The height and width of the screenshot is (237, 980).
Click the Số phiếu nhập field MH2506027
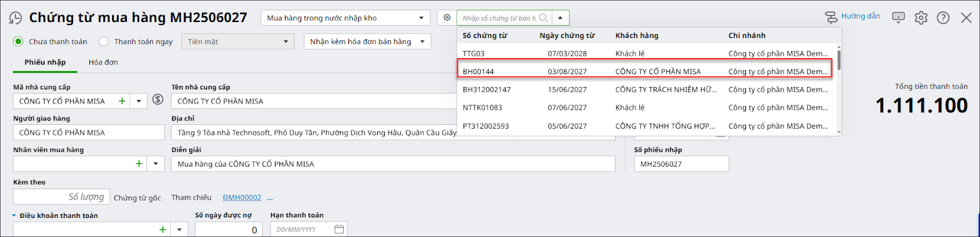681,164
